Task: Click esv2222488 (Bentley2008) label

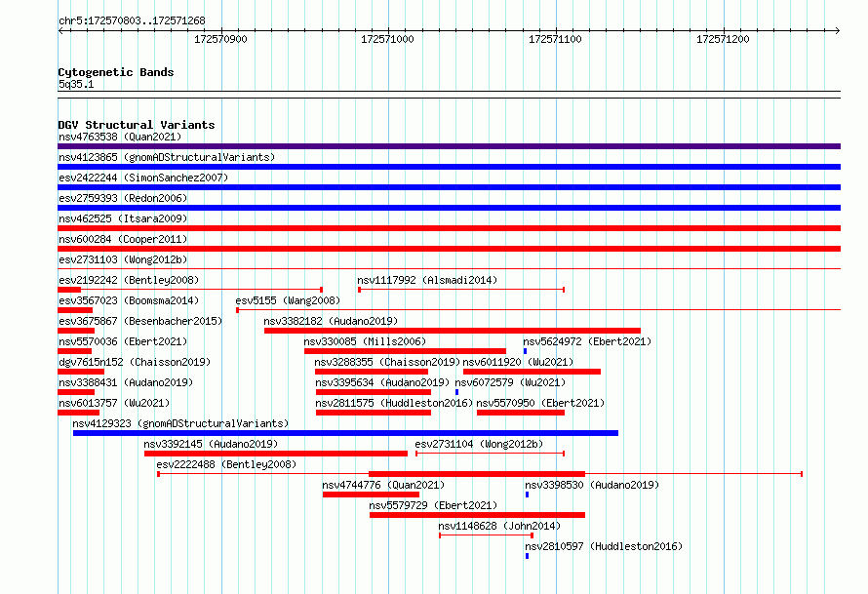Action: (226, 464)
